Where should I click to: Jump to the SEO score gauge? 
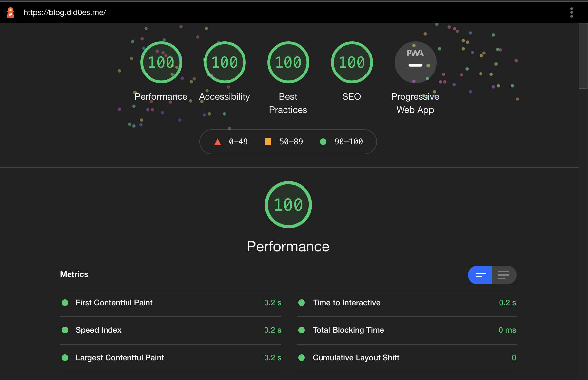click(x=352, y=62)
